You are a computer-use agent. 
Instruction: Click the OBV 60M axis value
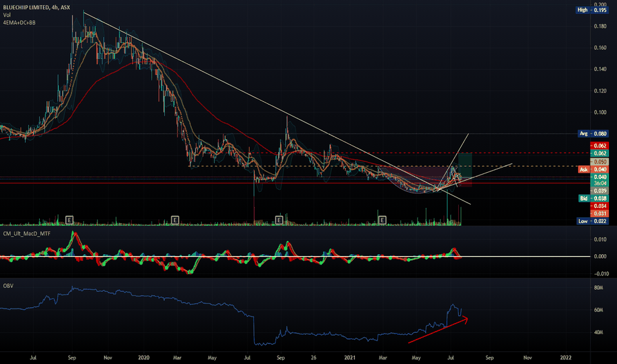[598, 310]
